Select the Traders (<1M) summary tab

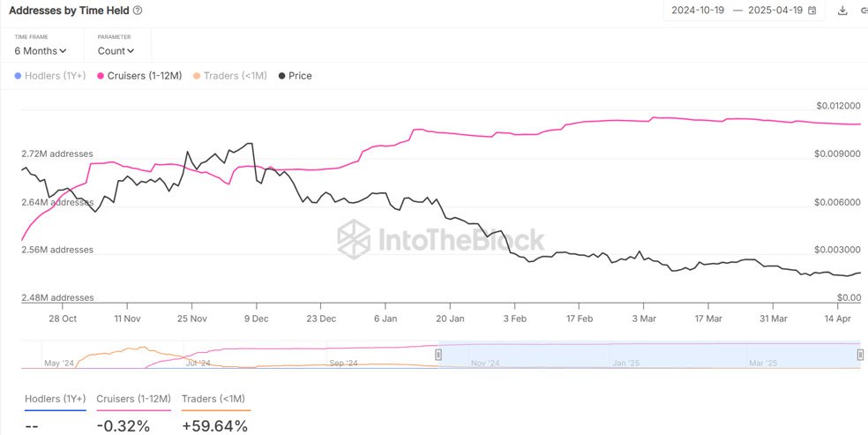coord(215,400)
